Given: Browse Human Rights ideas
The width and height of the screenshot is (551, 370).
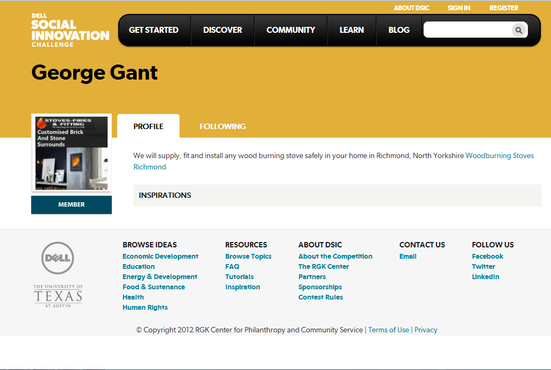Looking at the screenshot, I should pyautogui.click(x=145, y=307).
